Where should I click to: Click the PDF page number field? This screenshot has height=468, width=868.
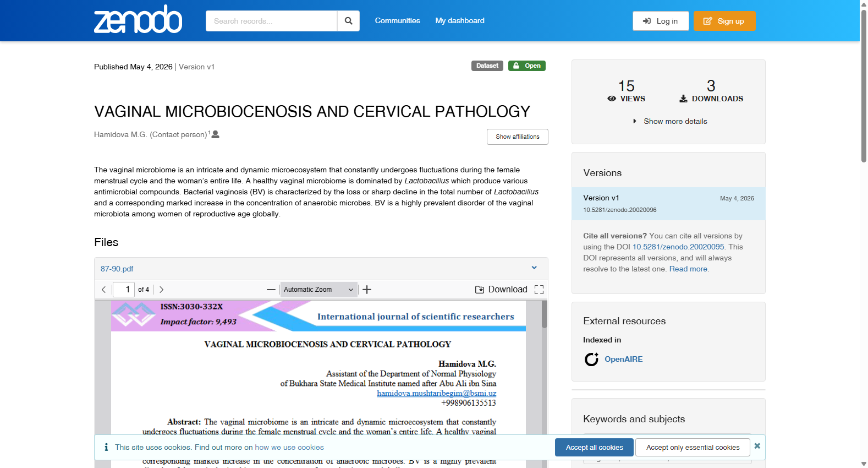pos(124,290)
